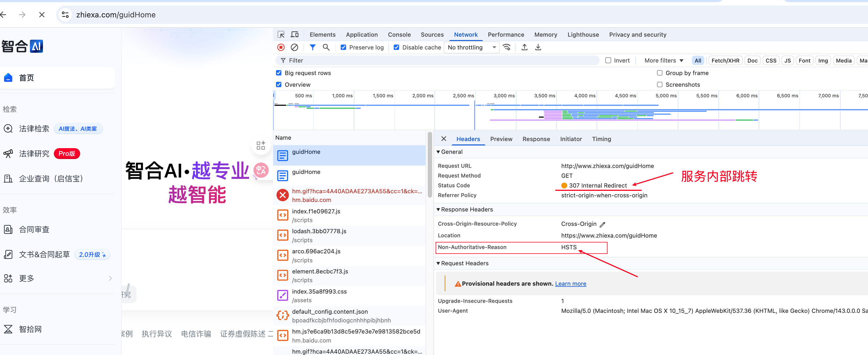The width and height of the screenshot is (868, 355).
Task: Open network conditions wifi icon
Action: 506,48
